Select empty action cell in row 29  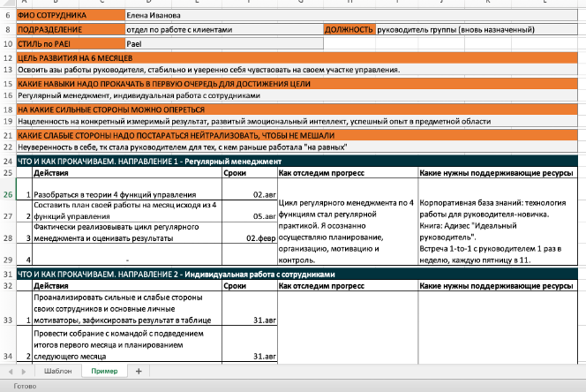click(x=127, y=254)
